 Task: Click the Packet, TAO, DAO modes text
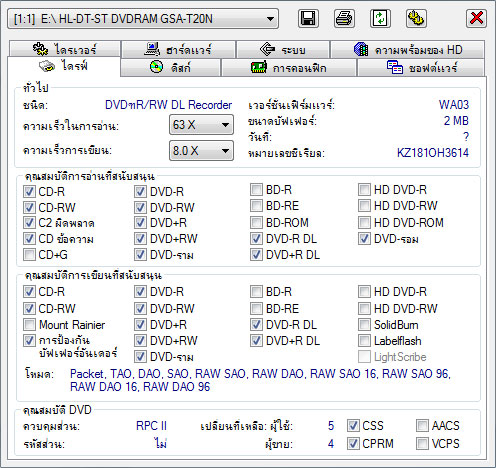coord(260,380)
